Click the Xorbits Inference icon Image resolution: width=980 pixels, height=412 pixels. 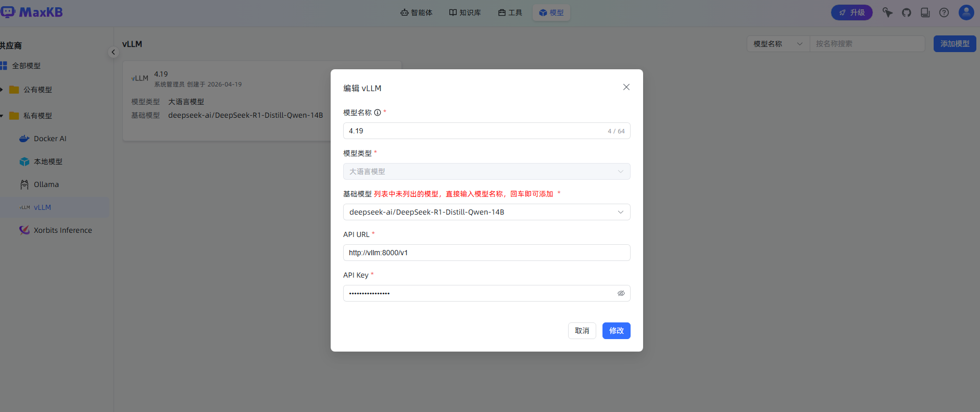point(24,230)
